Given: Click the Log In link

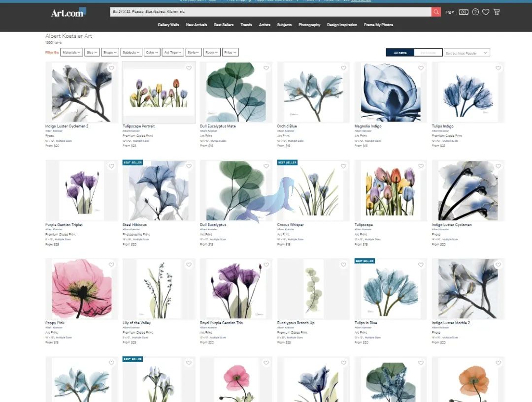Looking at the screenshot, I should tap(450, 12).
